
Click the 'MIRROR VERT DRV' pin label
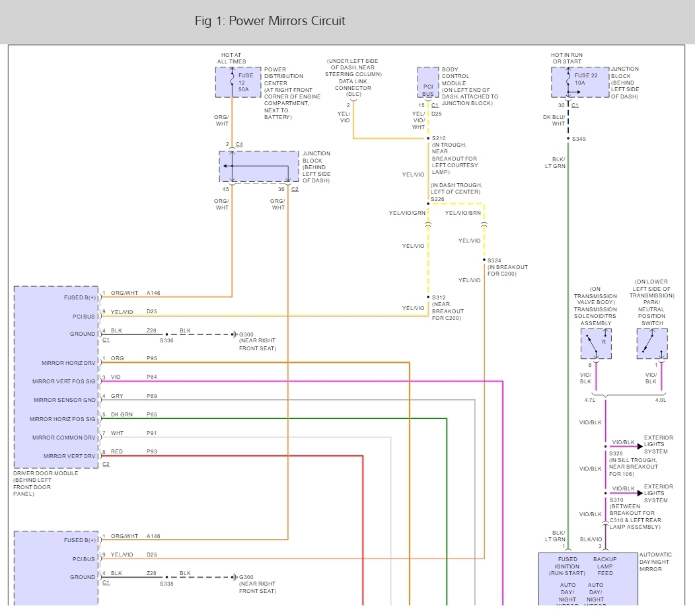click(x=69, y=456)
